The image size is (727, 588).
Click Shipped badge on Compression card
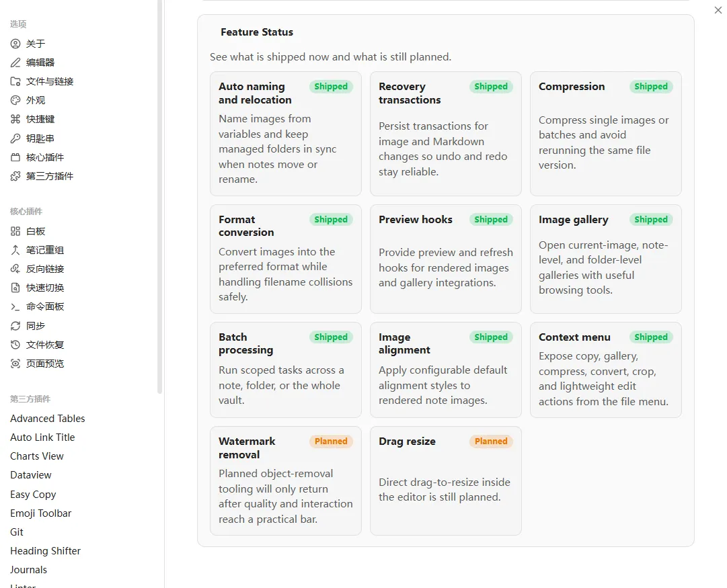click(651, 87)
